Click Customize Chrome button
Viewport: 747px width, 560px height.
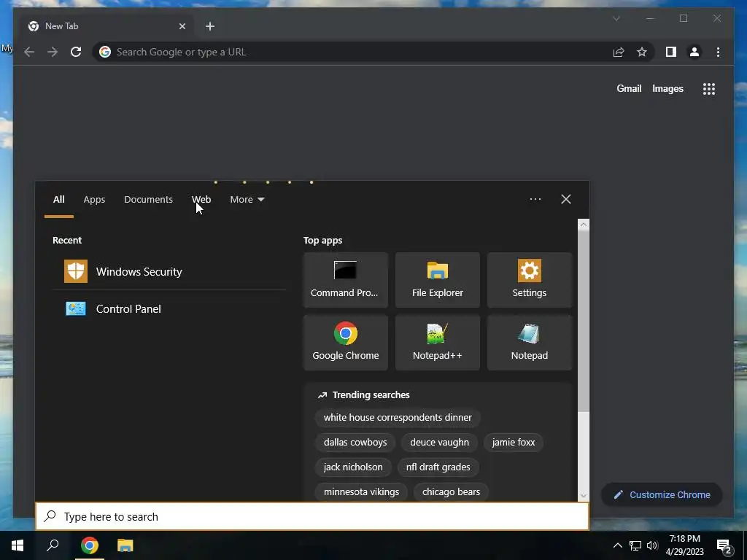pos(662,495)
